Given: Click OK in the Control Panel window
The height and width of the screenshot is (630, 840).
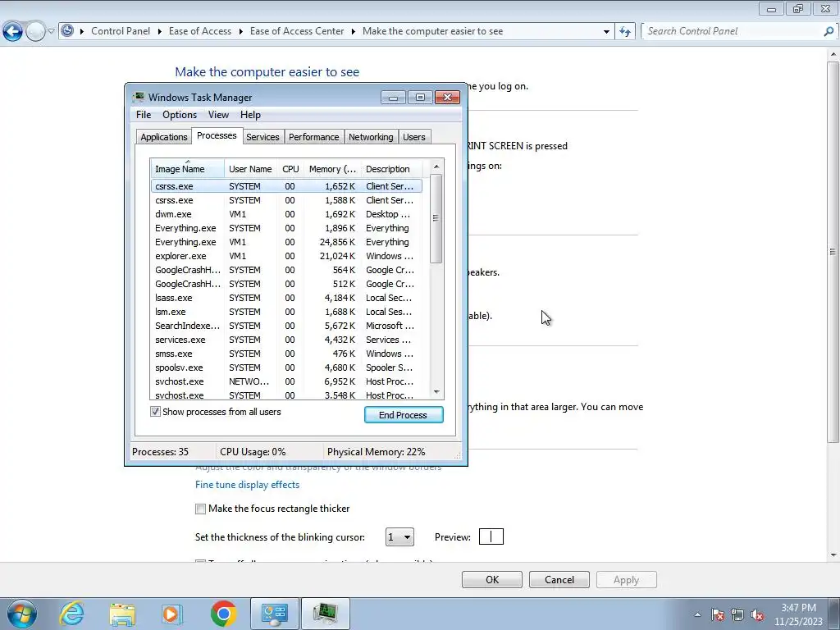Looking at the screenshot, I should click(492, 580).
